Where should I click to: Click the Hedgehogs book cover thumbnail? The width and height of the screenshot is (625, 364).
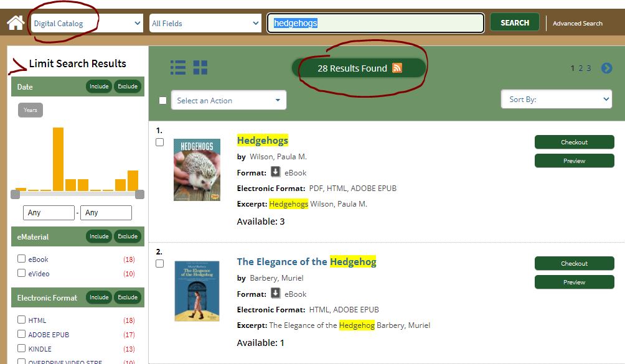197,170
